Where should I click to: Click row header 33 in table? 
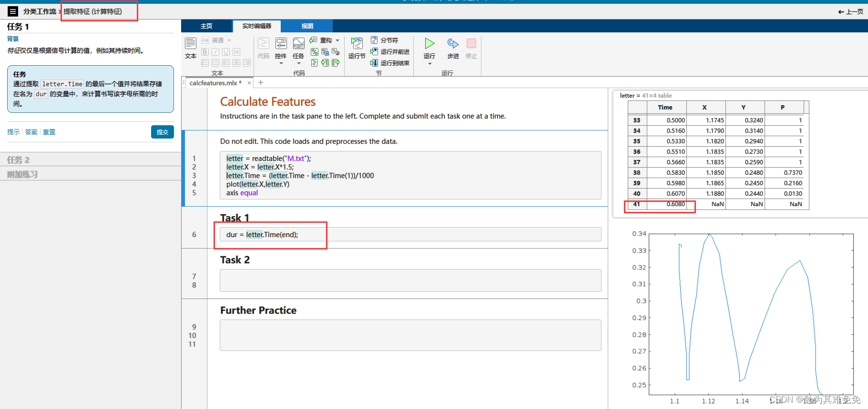pos(637,120)
